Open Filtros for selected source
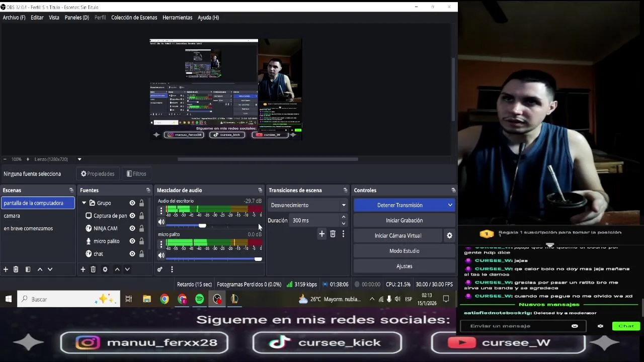This screenshot has width=644, height=362. coord(136,174)
